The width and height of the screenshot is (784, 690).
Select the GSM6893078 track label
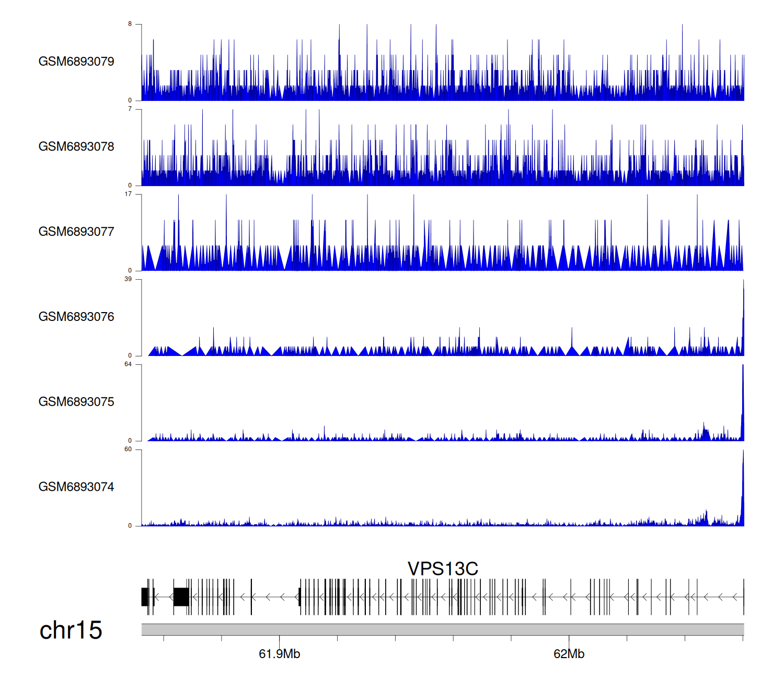click(76, 147)
